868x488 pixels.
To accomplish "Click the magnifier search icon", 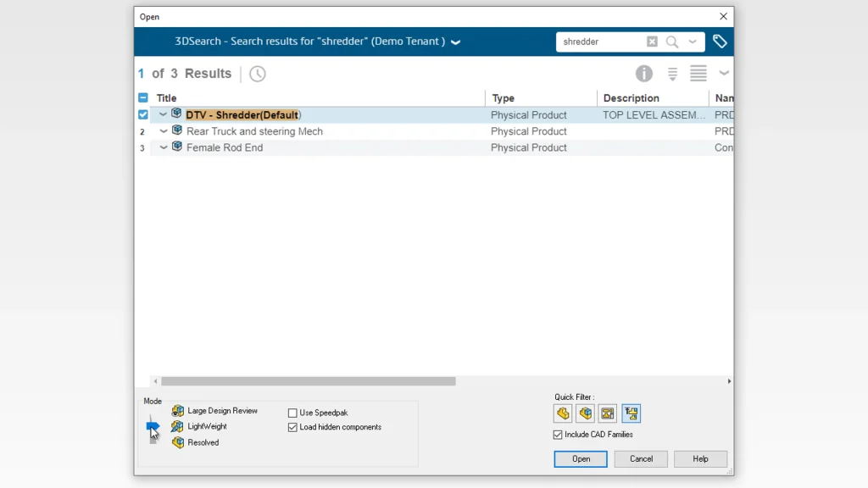I will coord(672,42).
